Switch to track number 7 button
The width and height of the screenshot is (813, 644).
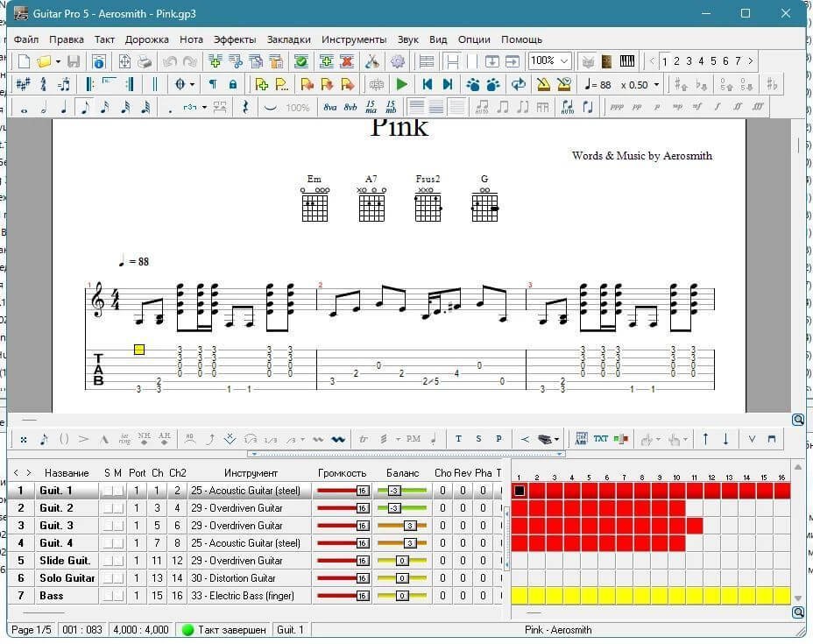(x=738, y=61)
